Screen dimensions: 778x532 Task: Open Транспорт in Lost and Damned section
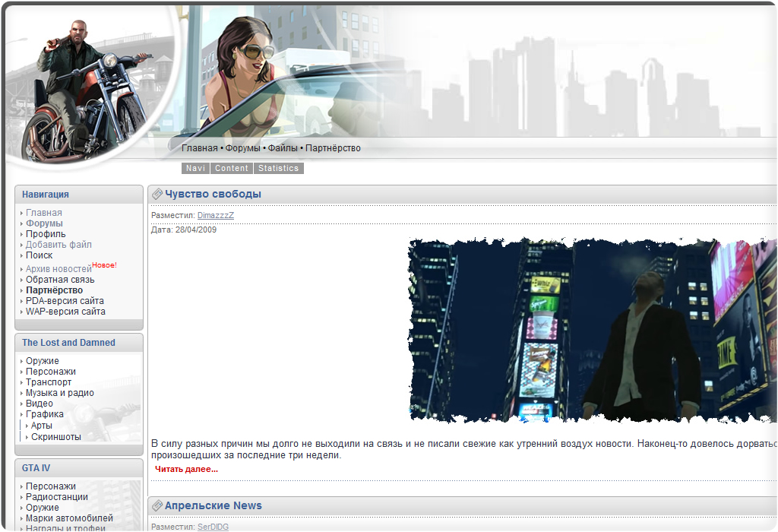[x=49, y=382]
